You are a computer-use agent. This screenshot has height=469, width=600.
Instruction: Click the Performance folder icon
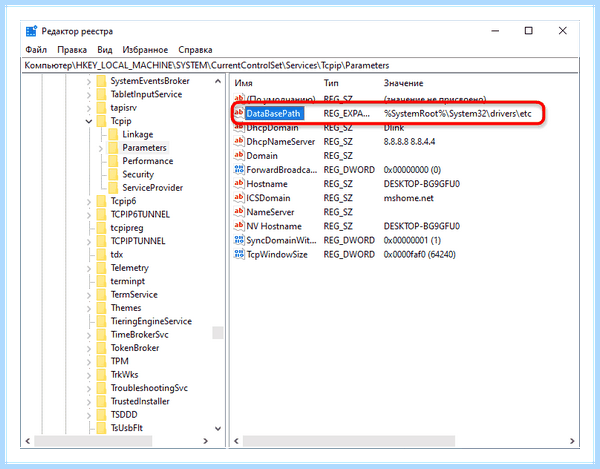point(113,161)
